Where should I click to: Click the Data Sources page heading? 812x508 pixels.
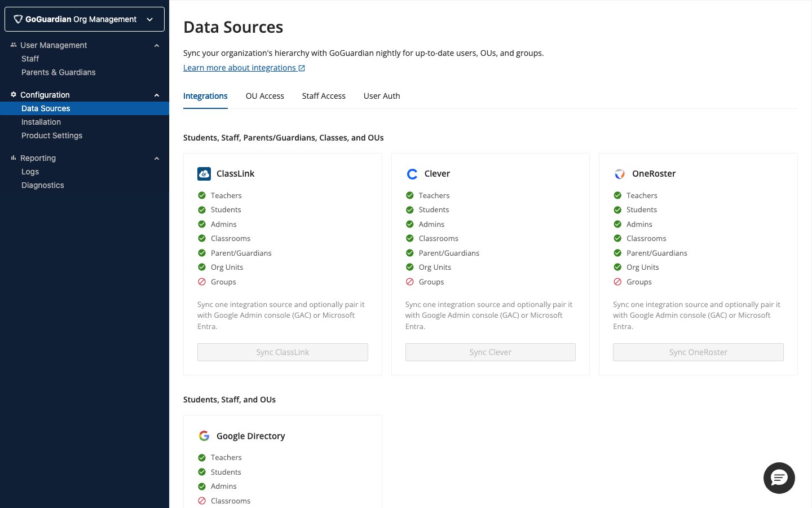click(233, 27)
